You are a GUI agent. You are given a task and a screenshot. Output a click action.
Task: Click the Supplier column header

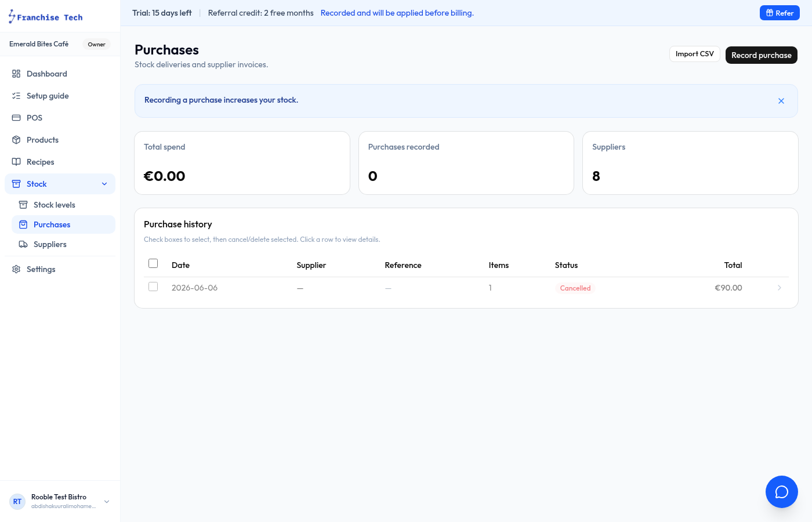pos(311,265)
